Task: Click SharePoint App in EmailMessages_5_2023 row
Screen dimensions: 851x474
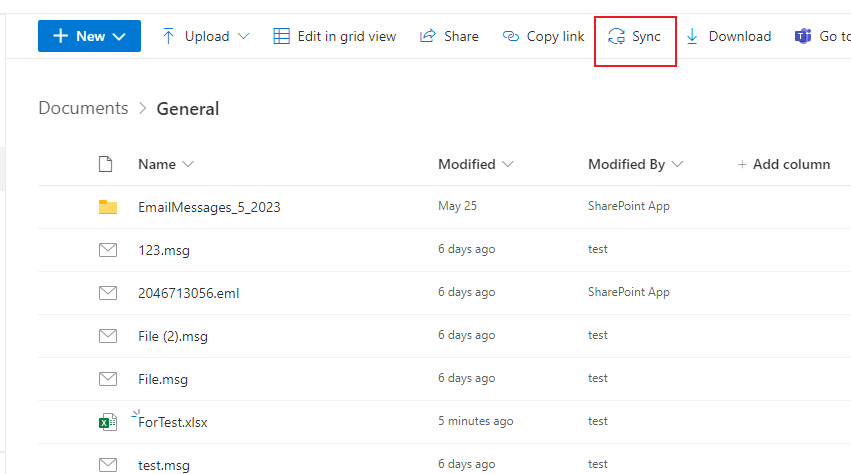Action: click(x=628, y=206)
